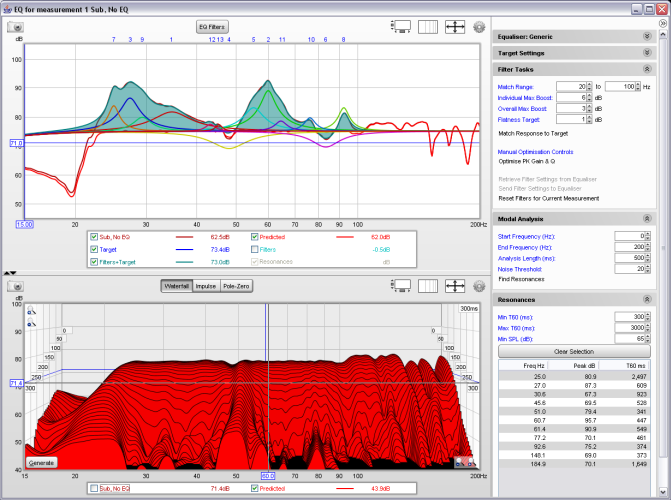This screenshot has height=500, width=671.
Task: Expand the Equaliser: Generic panel
Action: pos(646,35)
